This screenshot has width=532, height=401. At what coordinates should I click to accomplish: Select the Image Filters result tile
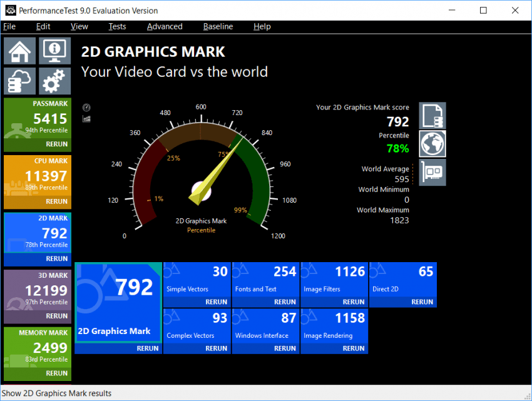334,279
